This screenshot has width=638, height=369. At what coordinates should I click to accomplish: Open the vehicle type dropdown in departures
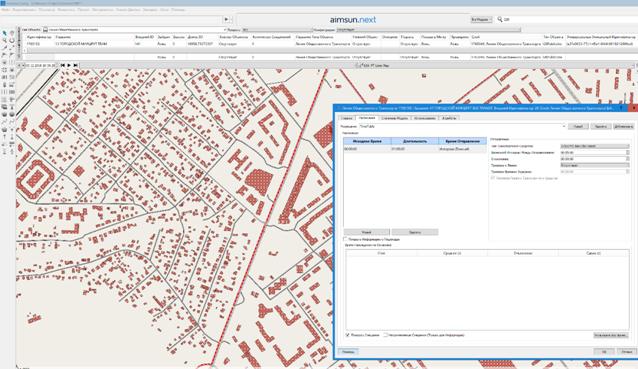click(594, 146)
